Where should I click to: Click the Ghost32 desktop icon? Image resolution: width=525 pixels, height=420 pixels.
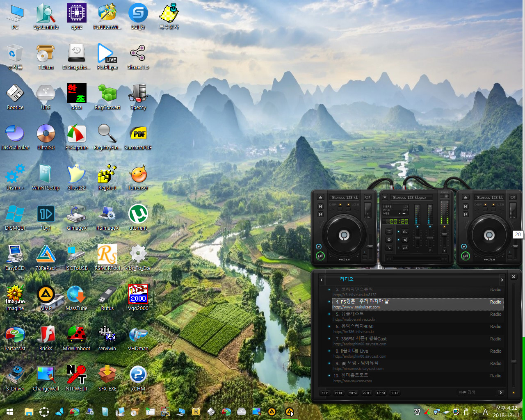(76, 178)
